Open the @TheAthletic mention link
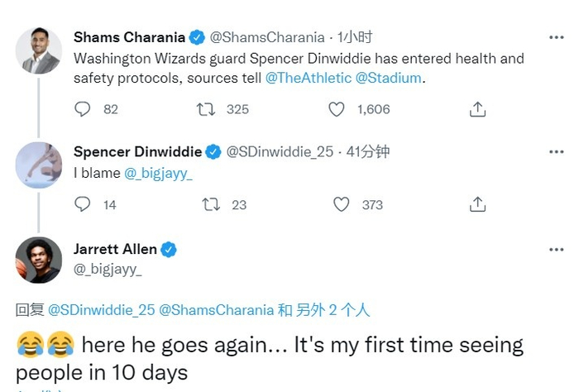 [309, 79]
